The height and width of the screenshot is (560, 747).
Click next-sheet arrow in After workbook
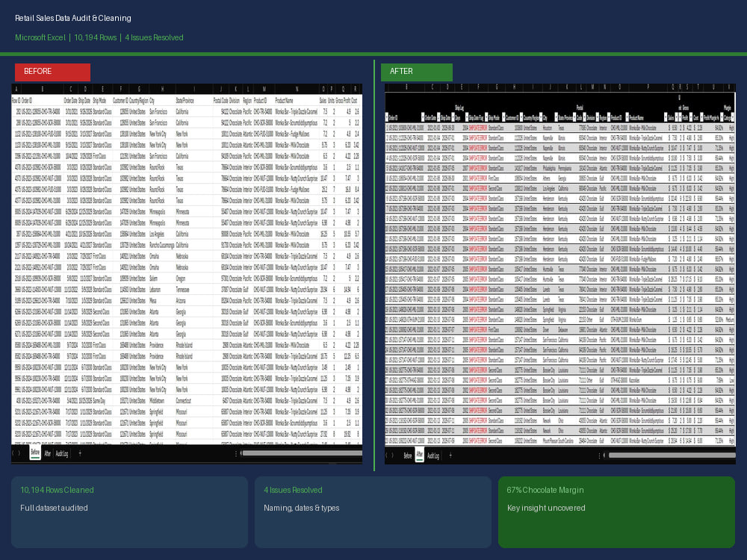(392, 455)
